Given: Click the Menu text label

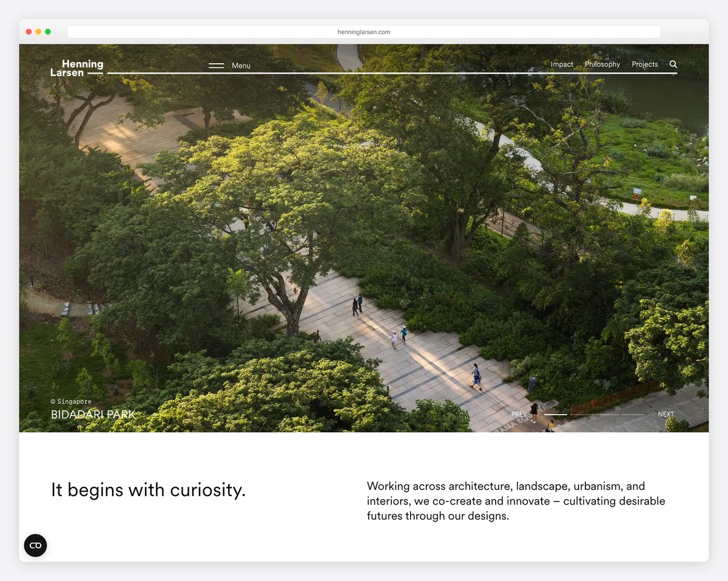Looking at the screenshot, I should coord(241,66).
